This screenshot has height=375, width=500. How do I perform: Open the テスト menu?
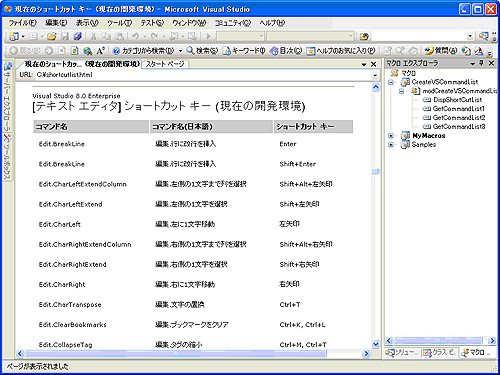click(x=152, y=23)
